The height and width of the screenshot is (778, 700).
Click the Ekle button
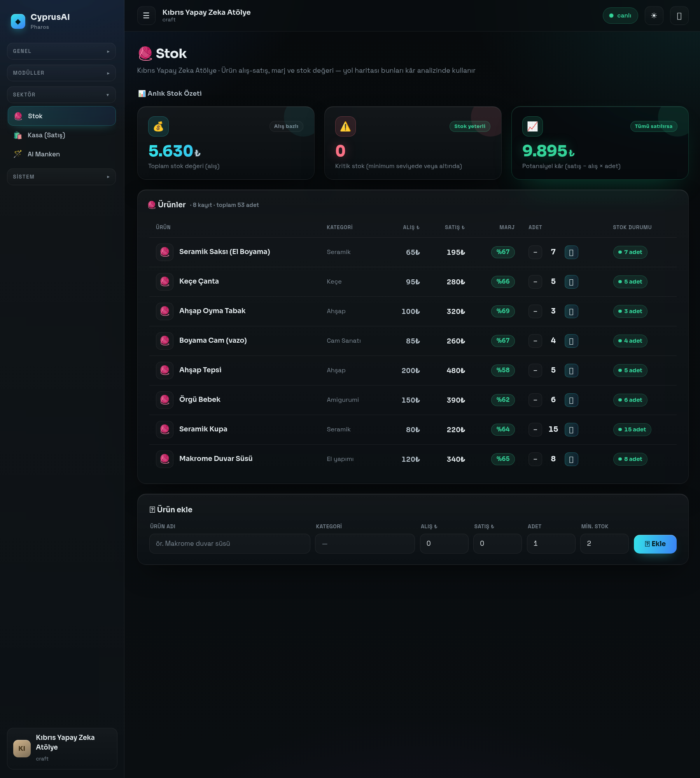click(655, 544)
